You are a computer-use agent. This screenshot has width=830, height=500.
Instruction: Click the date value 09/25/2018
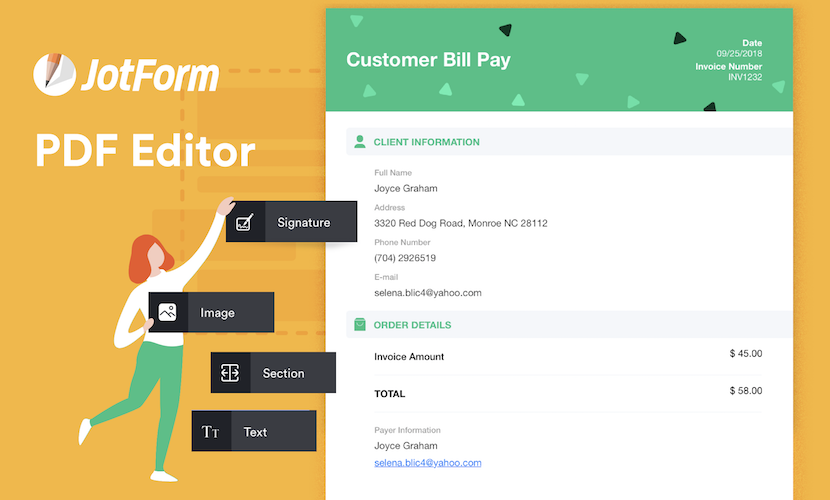tap(739, 53)
